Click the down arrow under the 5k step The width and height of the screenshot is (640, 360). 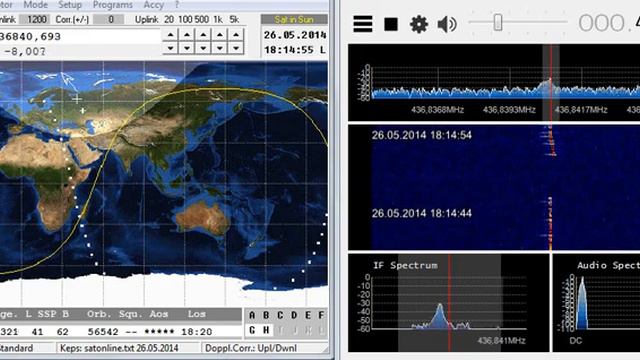point(236,48)
